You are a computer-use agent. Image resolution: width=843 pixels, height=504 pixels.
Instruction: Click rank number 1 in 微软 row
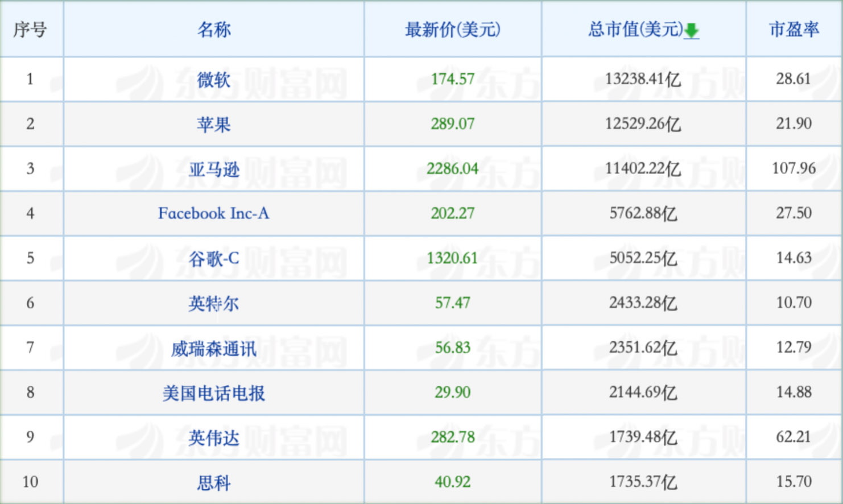pyautogui.click(x=30, y=79)
